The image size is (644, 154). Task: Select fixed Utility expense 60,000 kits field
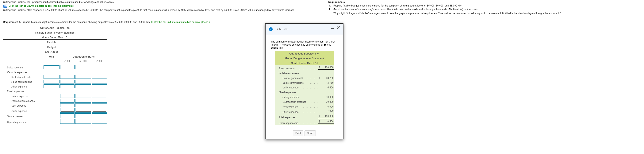pos(83,110)
